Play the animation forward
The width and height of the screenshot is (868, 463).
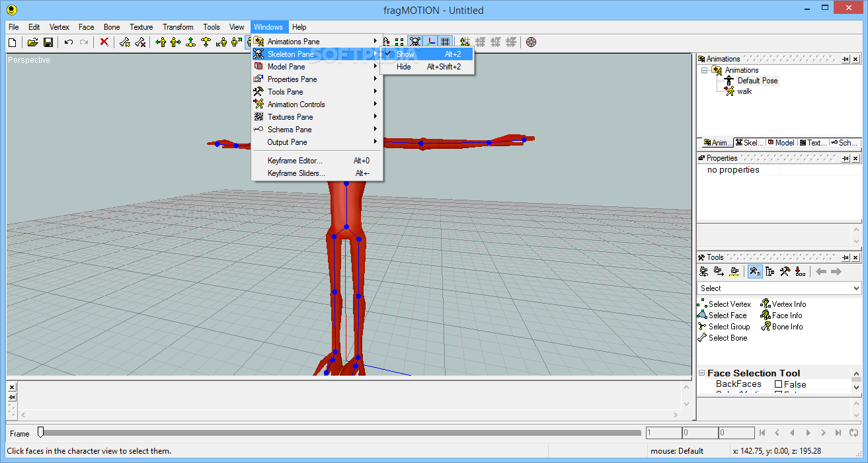808,433
